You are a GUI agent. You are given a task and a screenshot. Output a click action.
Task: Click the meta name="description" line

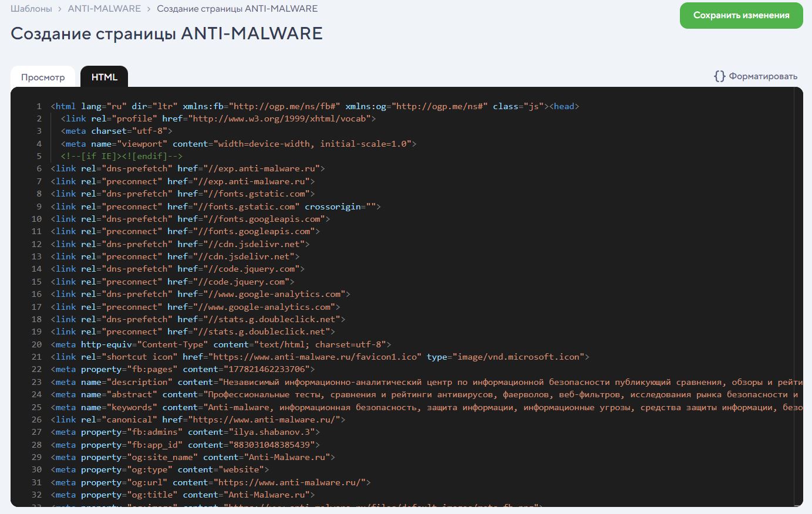coord(427,382)
